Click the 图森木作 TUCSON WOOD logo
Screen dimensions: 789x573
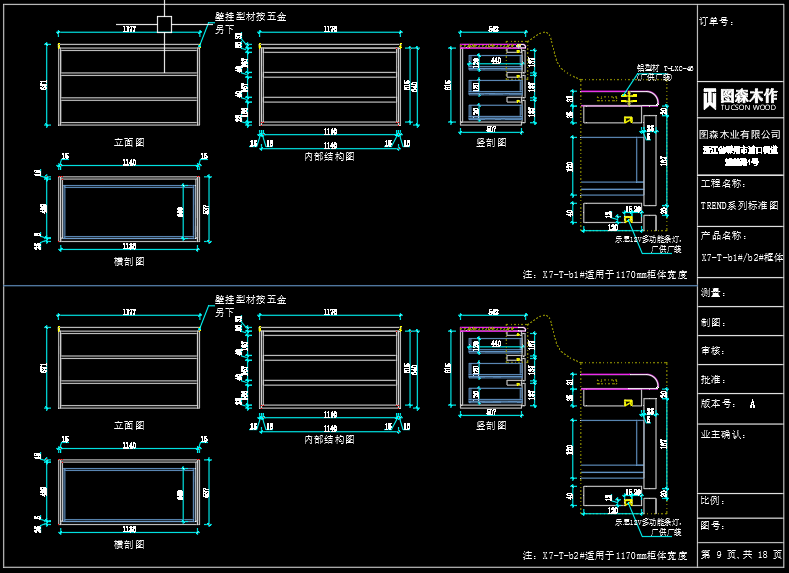pyautogui.click(x=740, y=99)
